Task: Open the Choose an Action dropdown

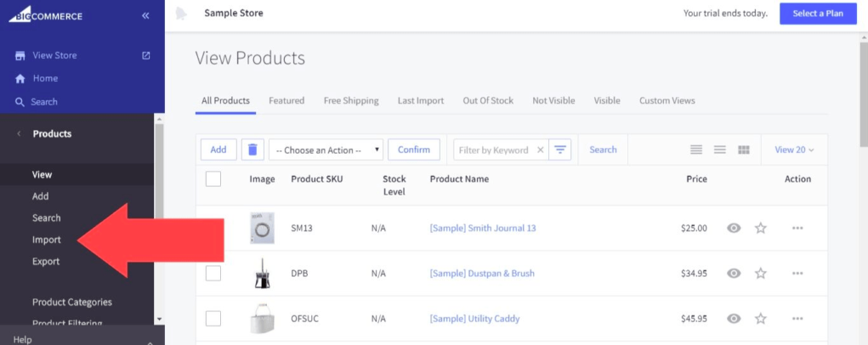Action: click(x=326, y=150)
